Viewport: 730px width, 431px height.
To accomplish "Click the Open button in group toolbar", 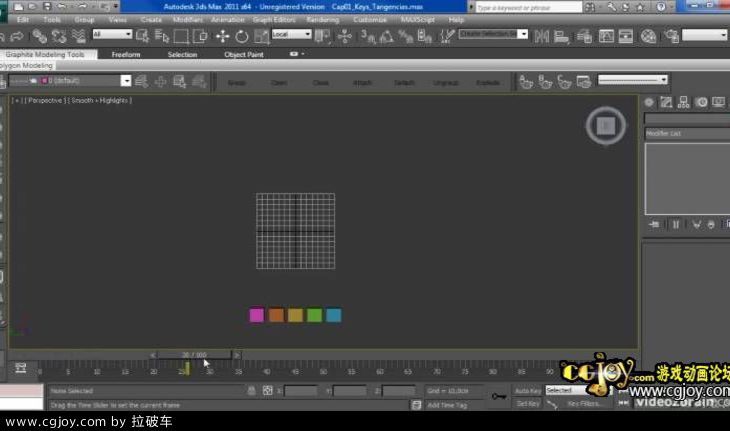I will (x=279, y=83).
